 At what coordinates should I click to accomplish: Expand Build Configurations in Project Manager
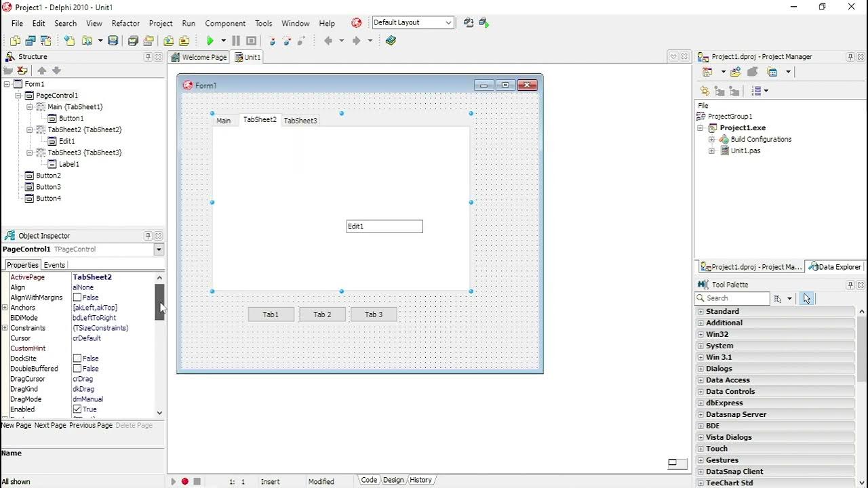tap(711, 139)
